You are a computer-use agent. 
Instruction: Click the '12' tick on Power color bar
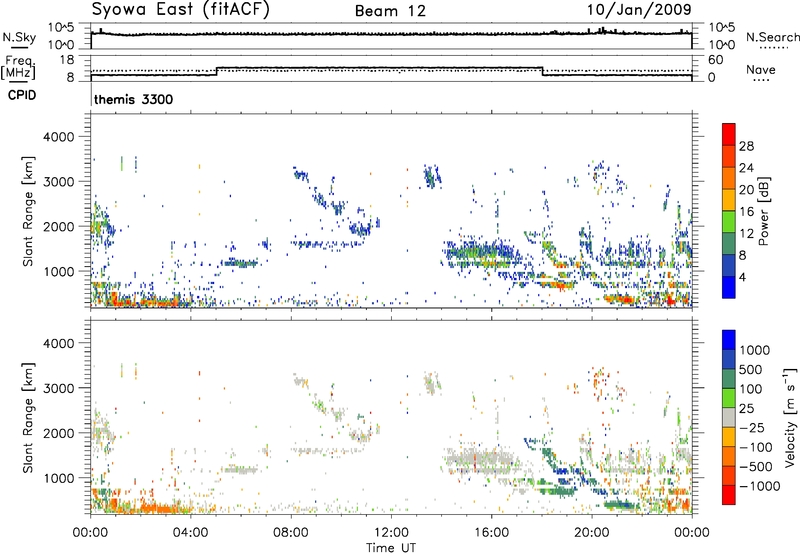click(x=746, y=233)
